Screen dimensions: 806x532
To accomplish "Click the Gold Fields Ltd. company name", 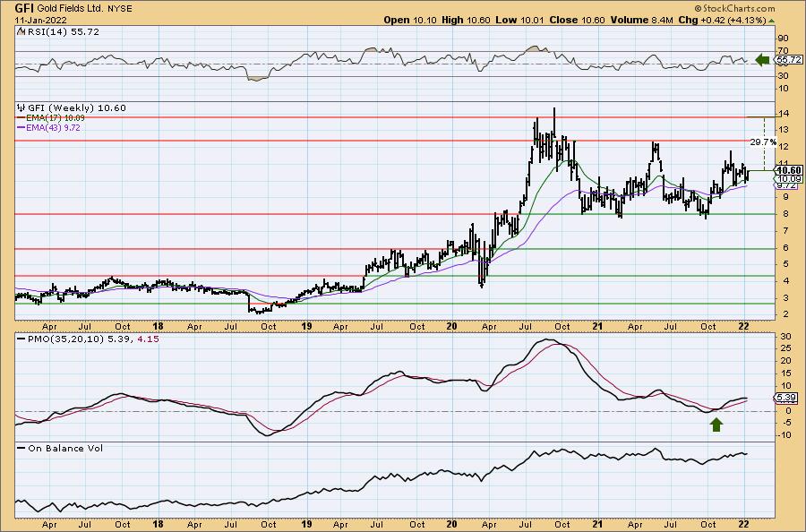I will click(71, 9).
